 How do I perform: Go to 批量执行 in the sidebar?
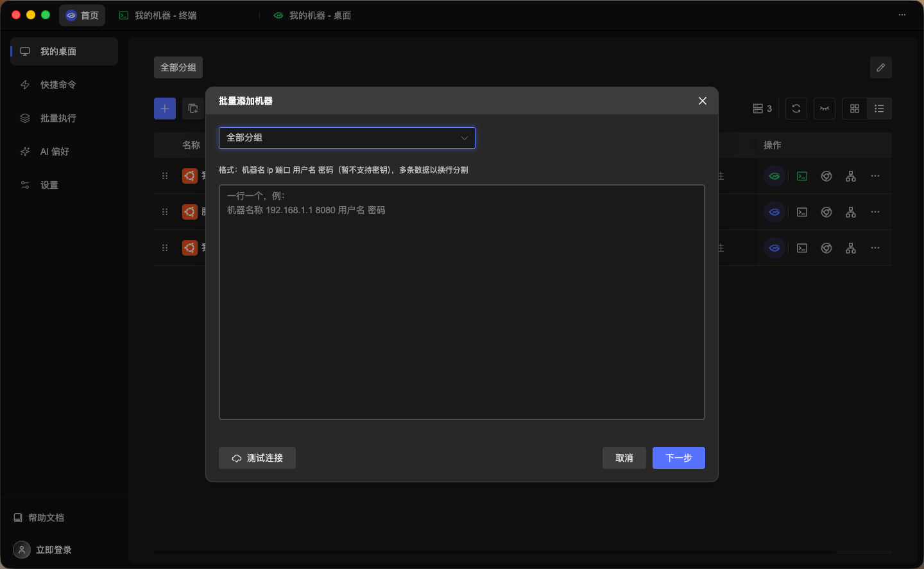[64, 118]
